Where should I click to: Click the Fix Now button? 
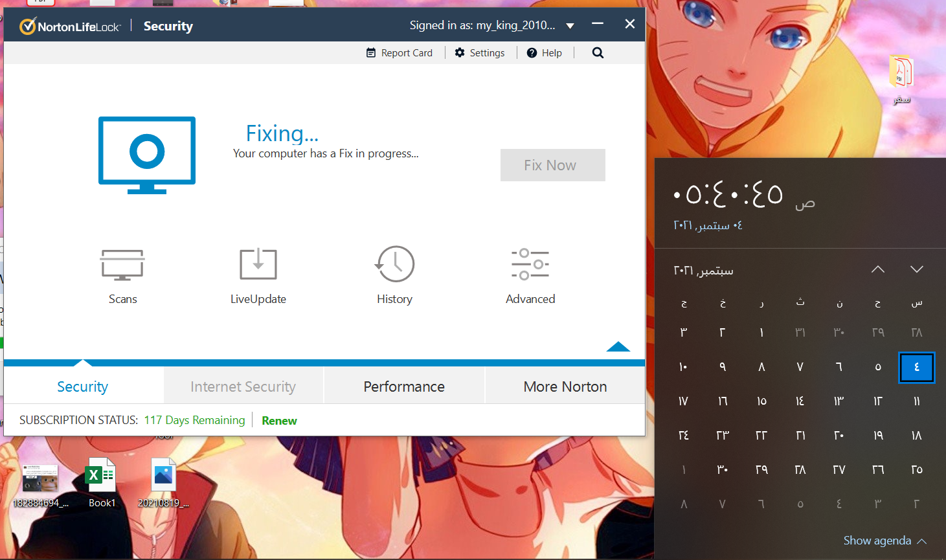pyautogui.click(x=553, y=165)
